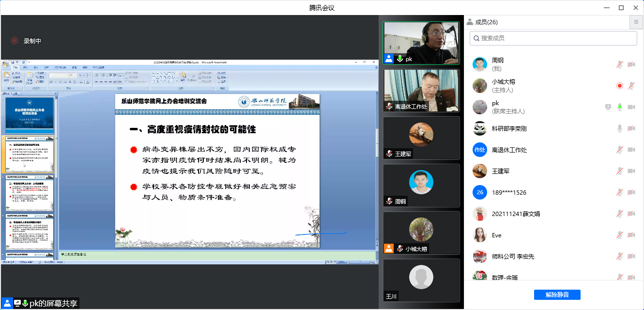Click the red recording indicator icon
The width and height of the screenshot is (644, 310).
click(15, 41)
